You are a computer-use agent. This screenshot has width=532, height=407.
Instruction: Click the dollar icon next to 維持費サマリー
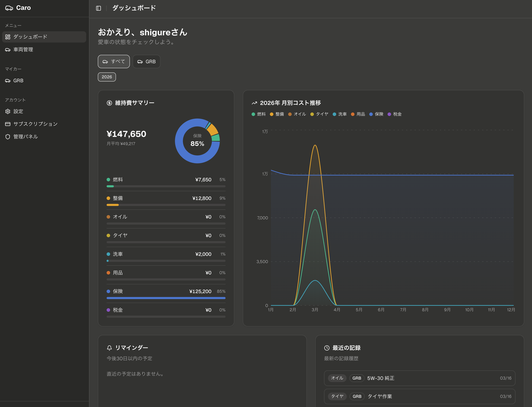[109, 103]
